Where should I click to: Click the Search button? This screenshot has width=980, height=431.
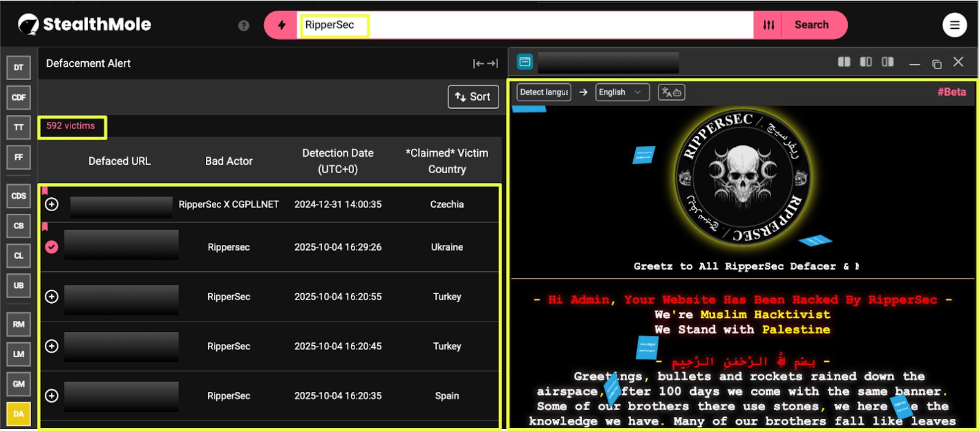[x=811, y=25]
